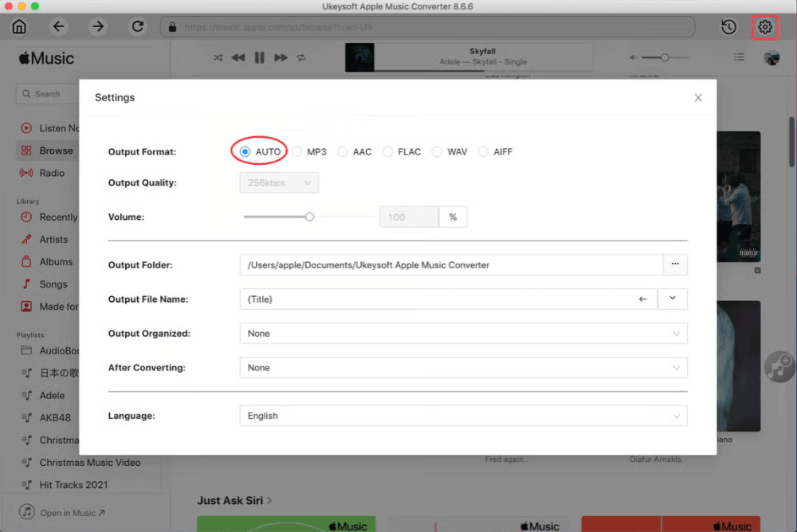This screenshot has height=532, width=797.
Task: Open the Adele playlist
Action: (52, 395)
